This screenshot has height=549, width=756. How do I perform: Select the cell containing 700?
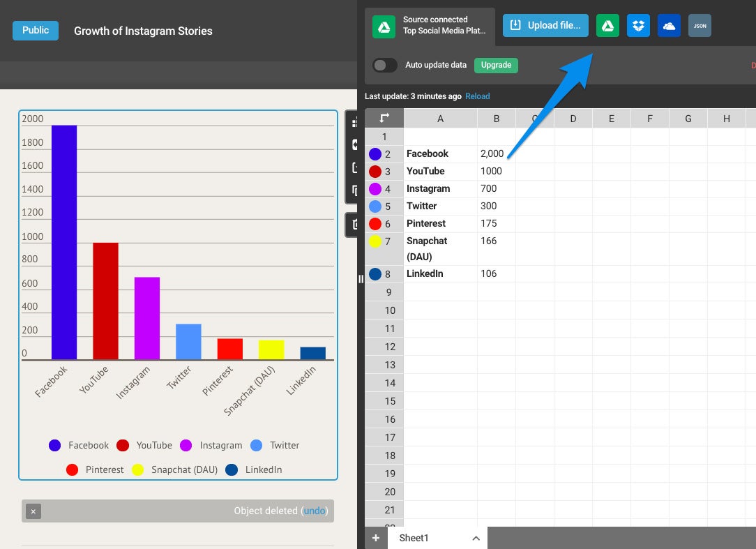[x=496, y=188]
